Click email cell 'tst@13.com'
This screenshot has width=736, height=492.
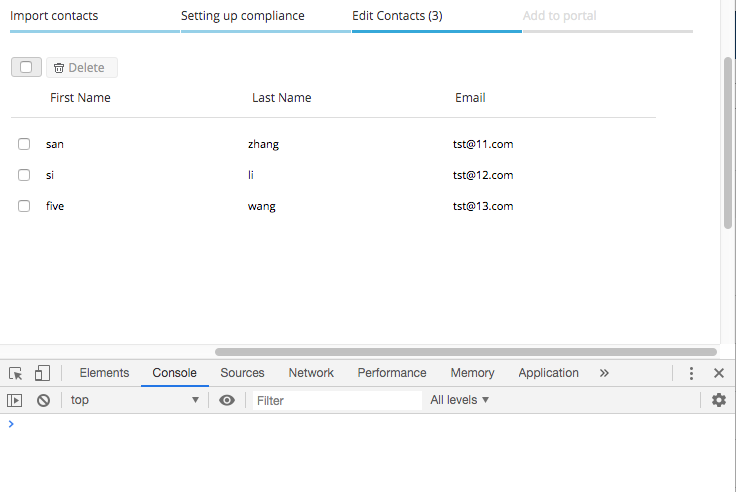pyautogui.click(x=483, y=206)
